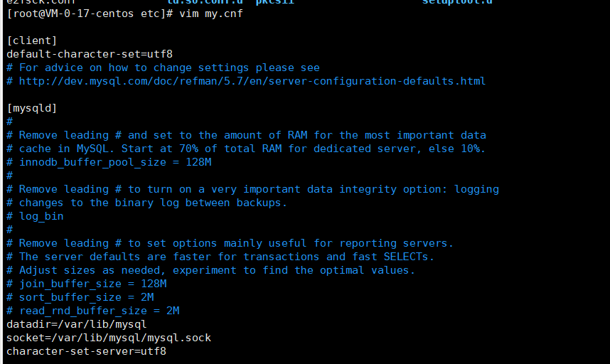Select the [mysqld] section header

click(32, 108)
